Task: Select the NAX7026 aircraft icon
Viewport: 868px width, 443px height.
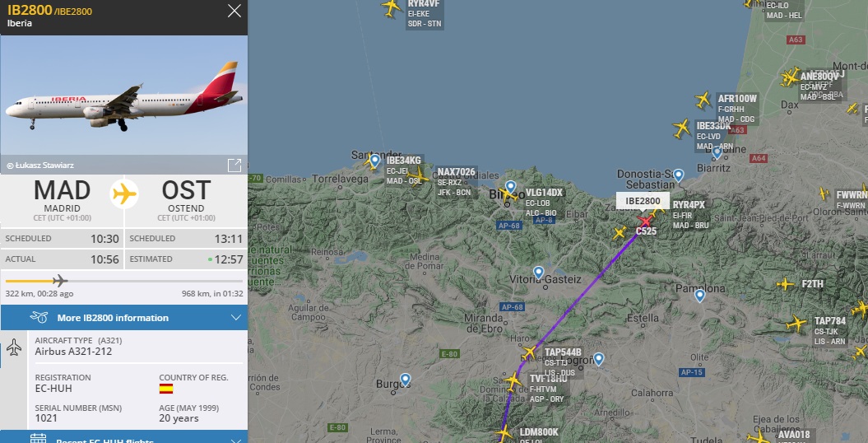Action: tap(418, 176)
